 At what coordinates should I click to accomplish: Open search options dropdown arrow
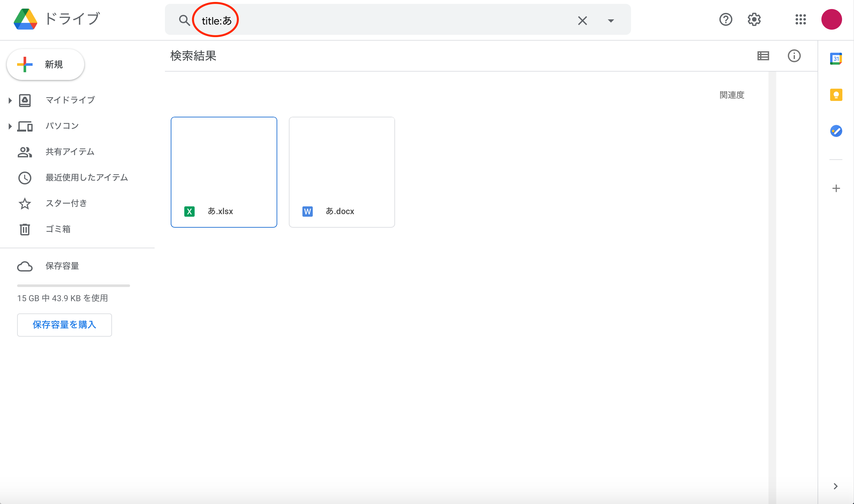pyautogui.click(x=611, y=21)
